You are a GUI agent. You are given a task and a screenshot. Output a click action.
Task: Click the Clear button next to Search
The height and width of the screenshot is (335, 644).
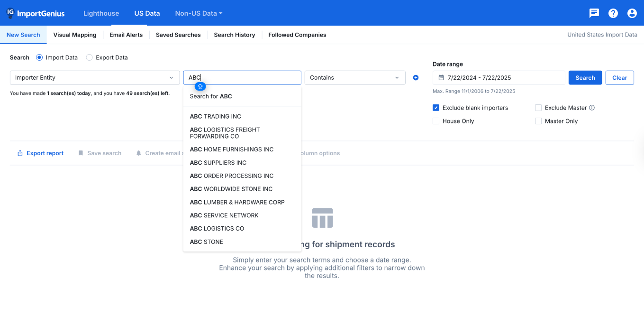point(619,77)
